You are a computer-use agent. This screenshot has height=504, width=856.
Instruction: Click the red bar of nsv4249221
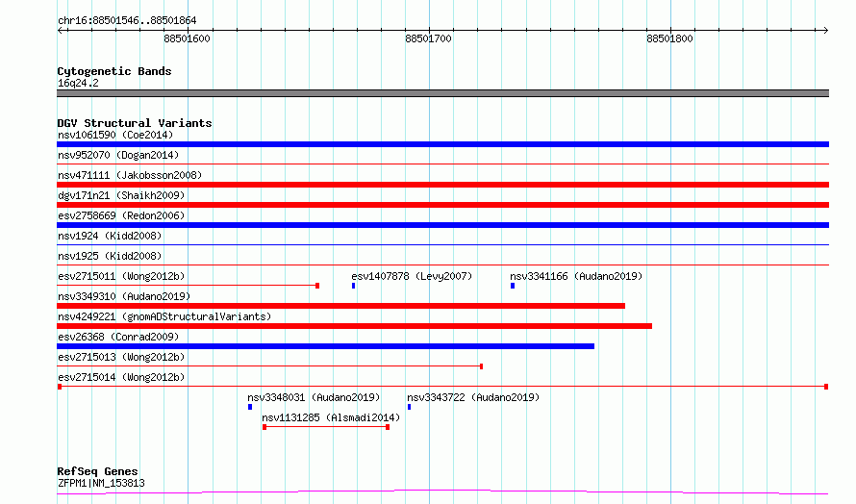point(354,326)
